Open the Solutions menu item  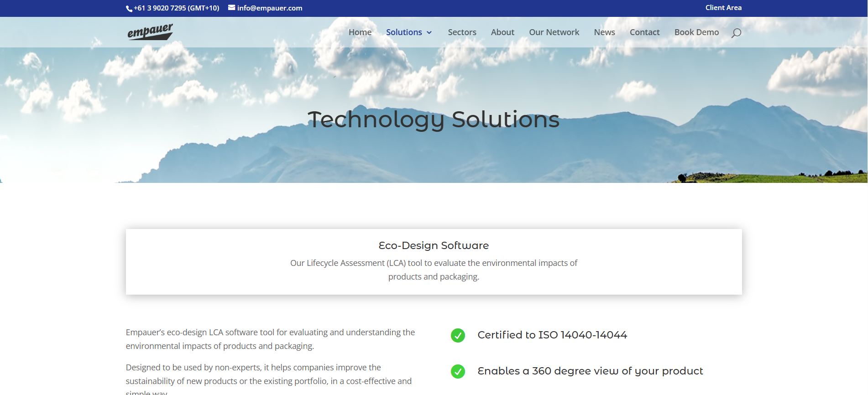[404, 32]
